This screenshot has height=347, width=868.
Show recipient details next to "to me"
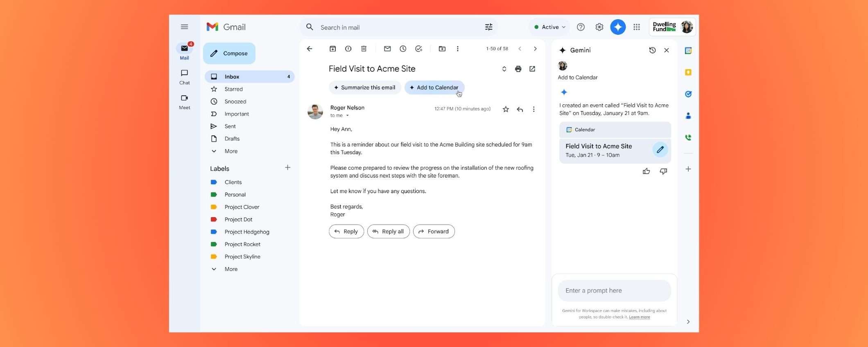point(347,116)
